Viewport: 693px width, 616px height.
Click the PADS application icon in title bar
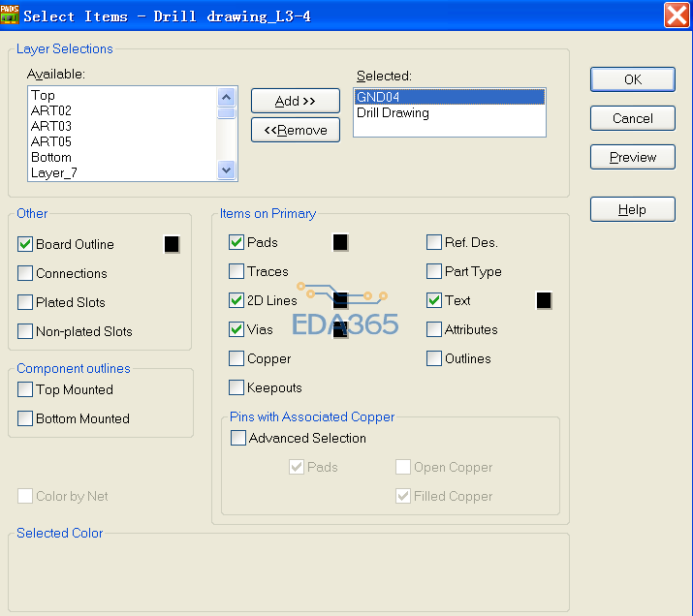10,15
